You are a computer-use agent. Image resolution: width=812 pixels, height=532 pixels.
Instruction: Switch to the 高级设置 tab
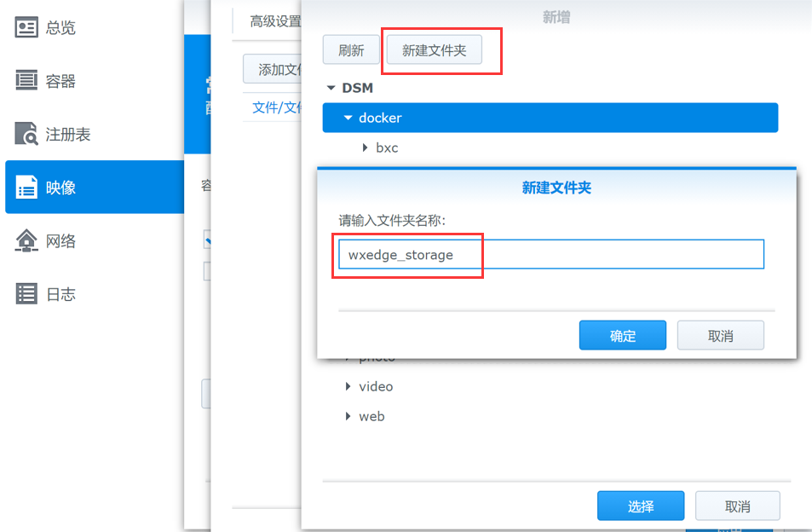tap(274, 21)
